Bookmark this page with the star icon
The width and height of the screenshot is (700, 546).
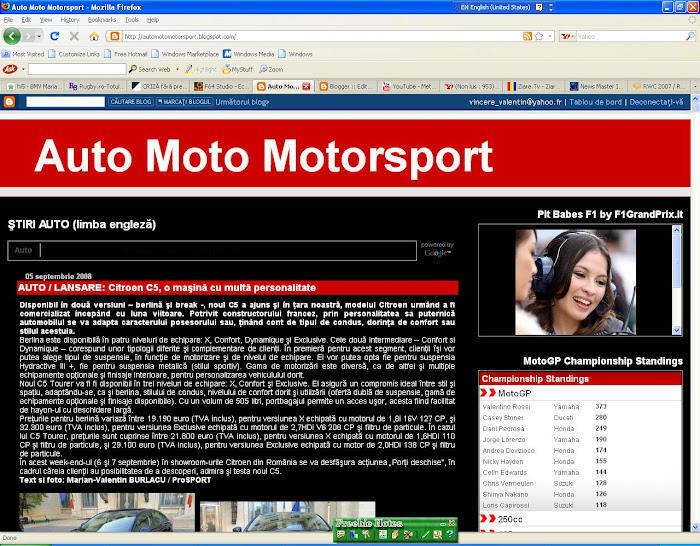tap(539, 36)
